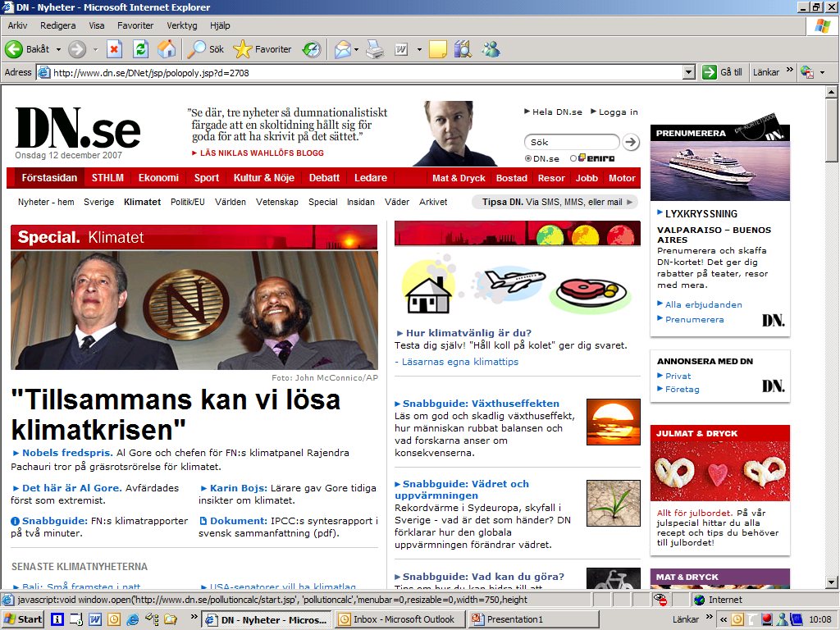Click the Mail envelope toolbar icon
840x630 pixels.
click(342, 49)
